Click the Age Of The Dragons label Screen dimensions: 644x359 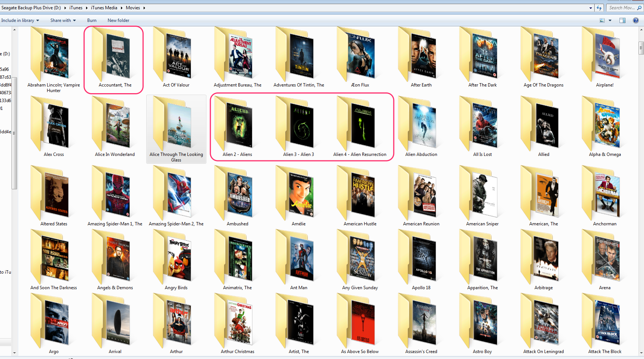[543, 85]
